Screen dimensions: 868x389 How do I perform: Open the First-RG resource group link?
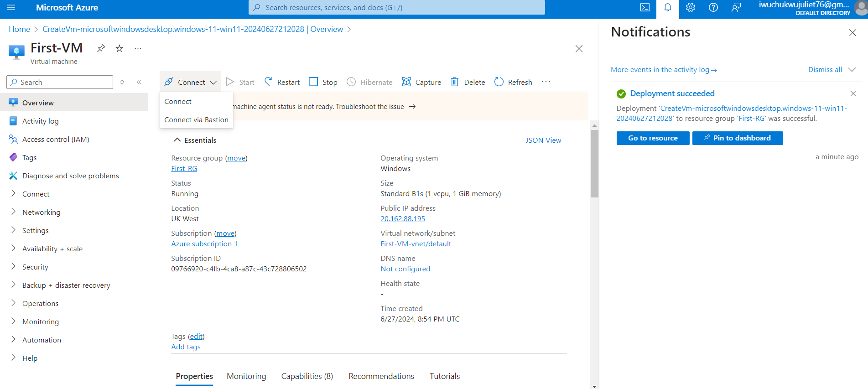pyautogui.click(x=184, y=169)
